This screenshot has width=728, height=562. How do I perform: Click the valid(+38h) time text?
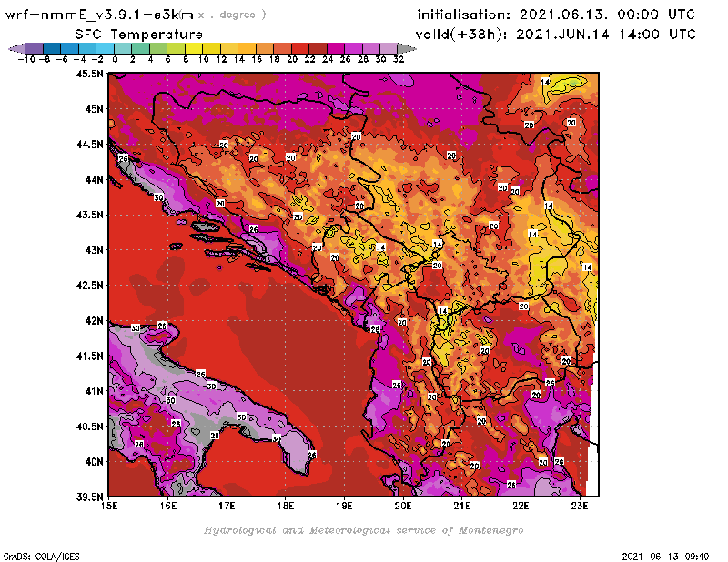[x=555, y=35]
